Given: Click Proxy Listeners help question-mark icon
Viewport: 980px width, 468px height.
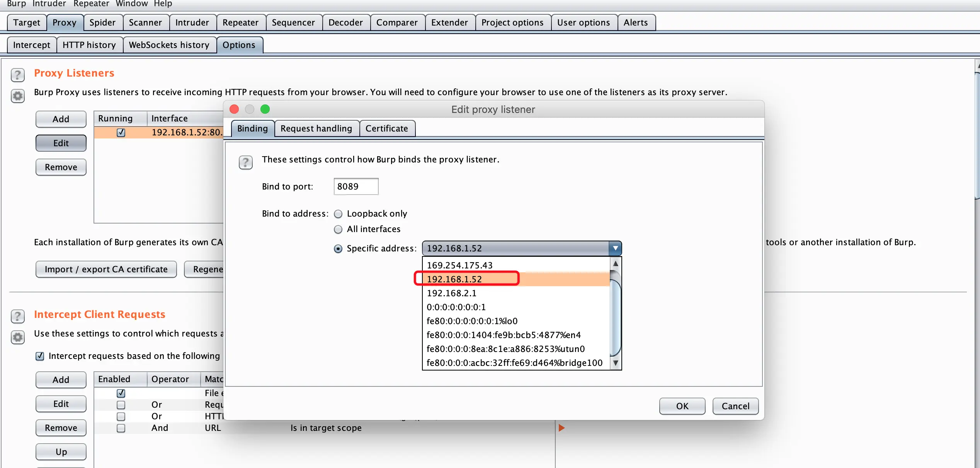Looking at the screenshot, I should click(x=18, y=75).
